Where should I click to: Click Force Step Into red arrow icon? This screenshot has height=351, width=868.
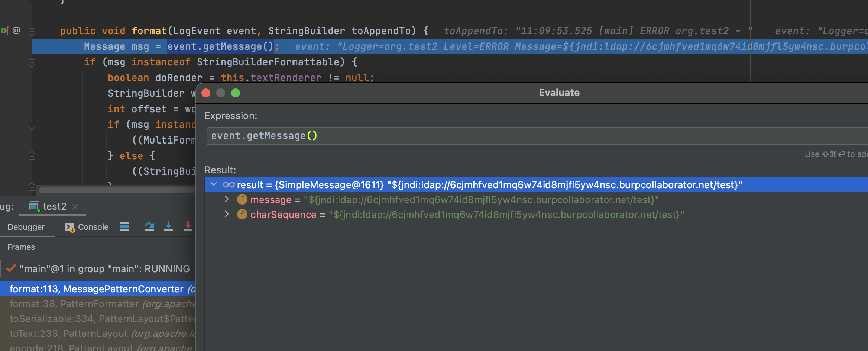(188, 226)
